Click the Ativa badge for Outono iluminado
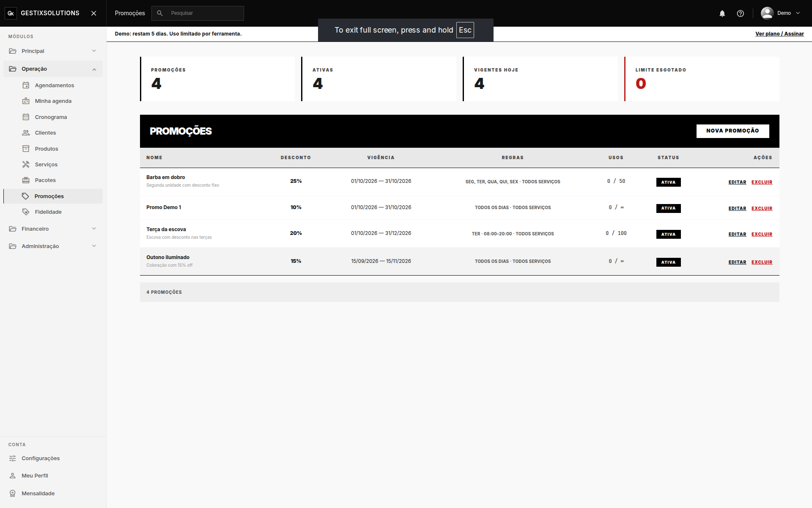Image resolution: width=812 pixels, height=508 pixels. click(668, 262)
